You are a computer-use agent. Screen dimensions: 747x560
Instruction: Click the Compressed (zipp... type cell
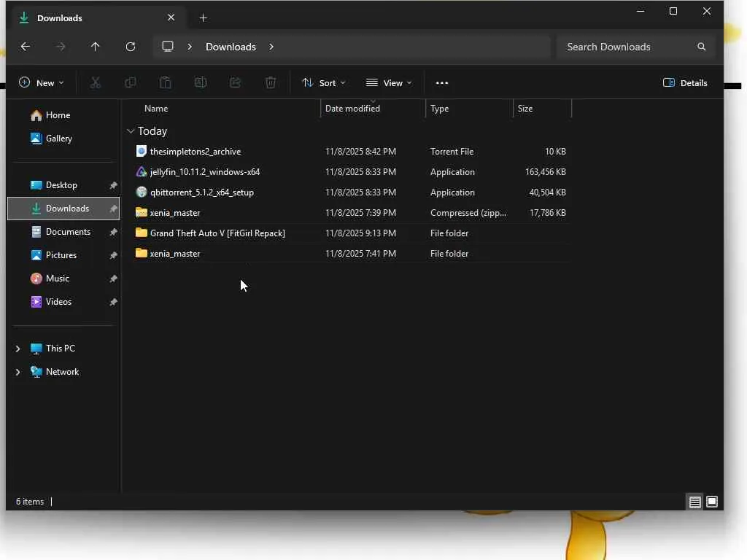click(x=468, y=213)
